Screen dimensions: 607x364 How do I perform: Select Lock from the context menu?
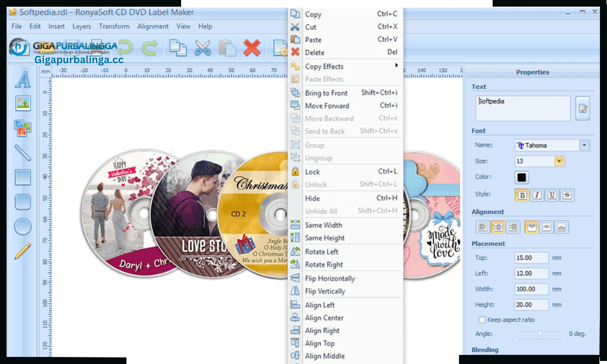coord(345,172)
